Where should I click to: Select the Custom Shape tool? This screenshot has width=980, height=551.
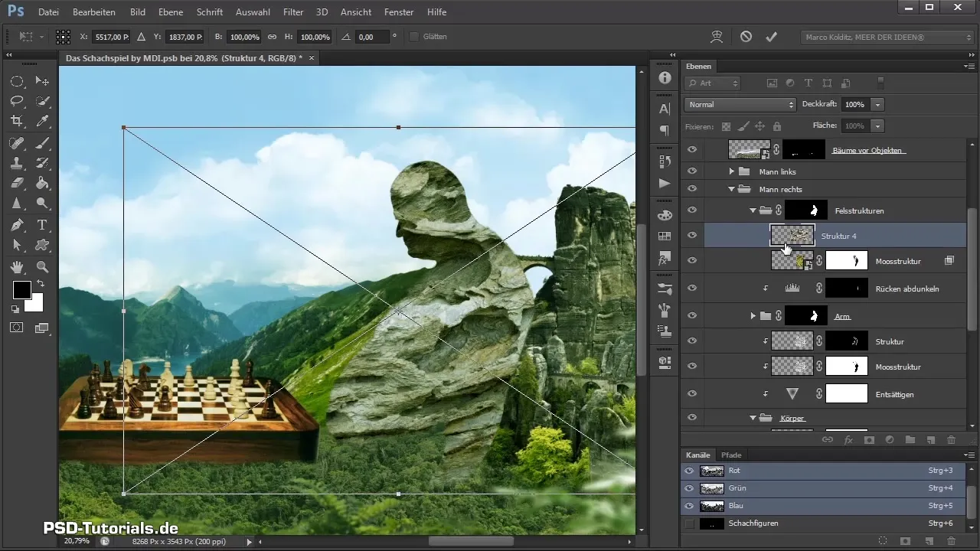(x=42, y=245)
